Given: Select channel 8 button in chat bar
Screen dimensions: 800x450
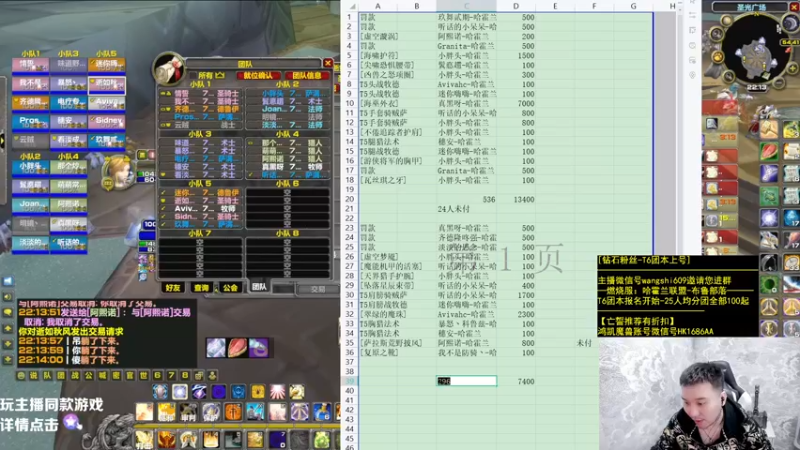Looking at the screenshot, I should pyautogui.click(x=185, y=376).
